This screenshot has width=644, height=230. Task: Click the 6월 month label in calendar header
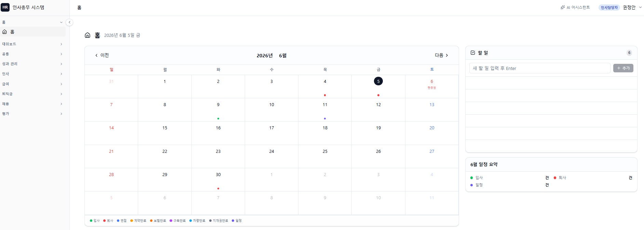tap(283, 56)
